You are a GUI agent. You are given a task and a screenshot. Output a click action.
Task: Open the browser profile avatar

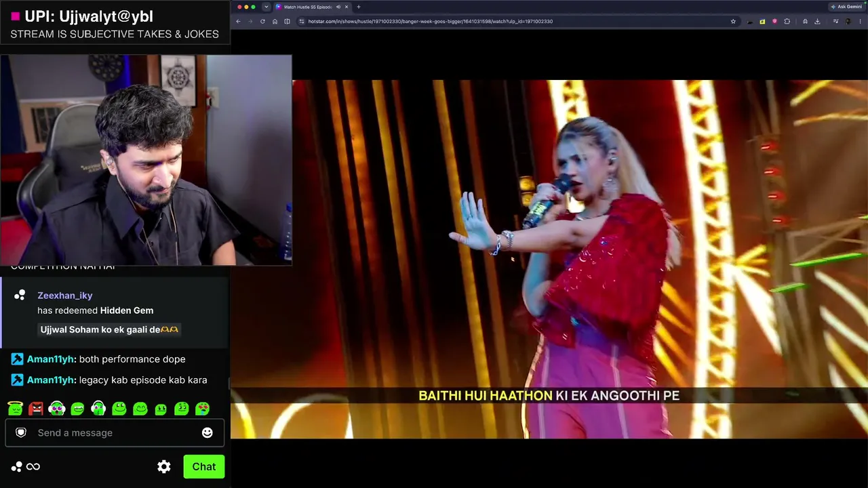point(848,21)
